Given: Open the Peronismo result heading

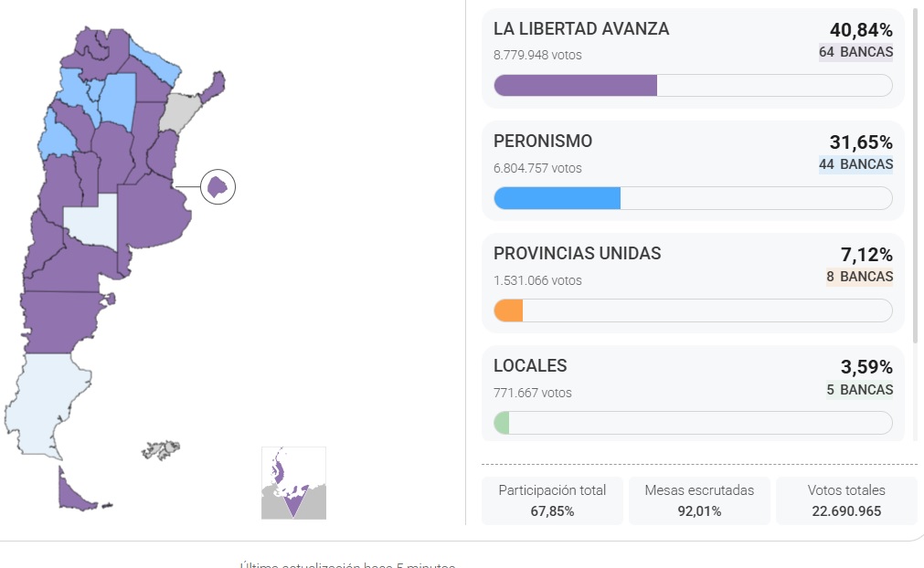Looking at the screenshot, I should pos(543,142).
